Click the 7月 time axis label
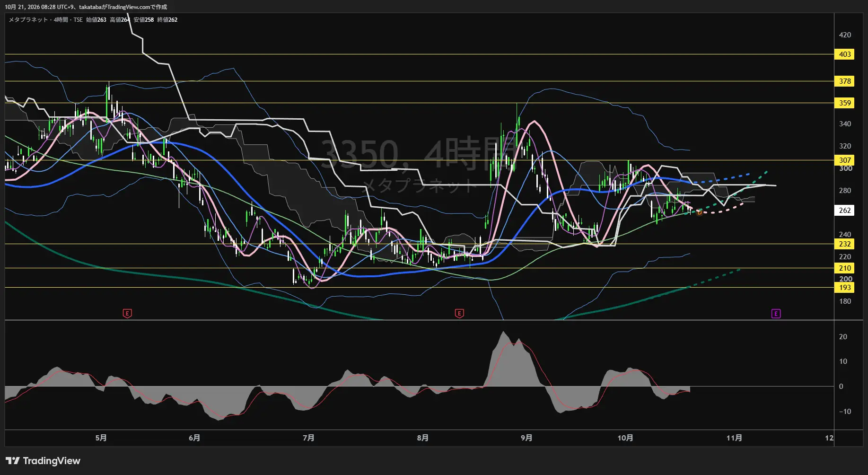868x475 pixels. [308, 438]
